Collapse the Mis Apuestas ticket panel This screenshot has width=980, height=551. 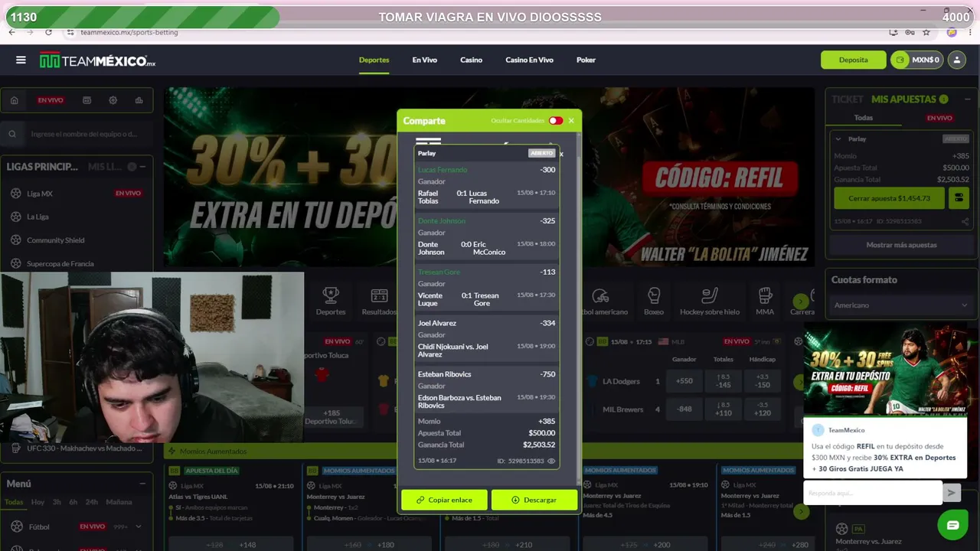[967, 99]
